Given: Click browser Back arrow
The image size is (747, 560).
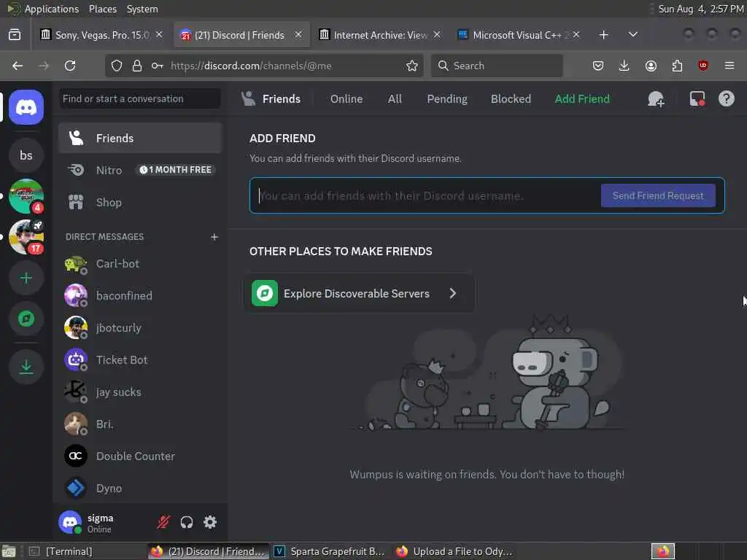Looking at the screenshot, I should pos(18,66).
